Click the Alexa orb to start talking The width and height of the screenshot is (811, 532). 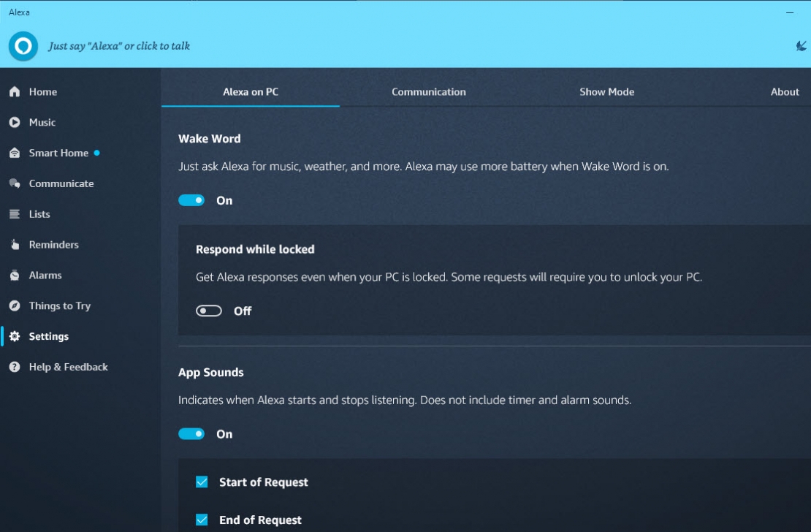click(x=23, y=46)
